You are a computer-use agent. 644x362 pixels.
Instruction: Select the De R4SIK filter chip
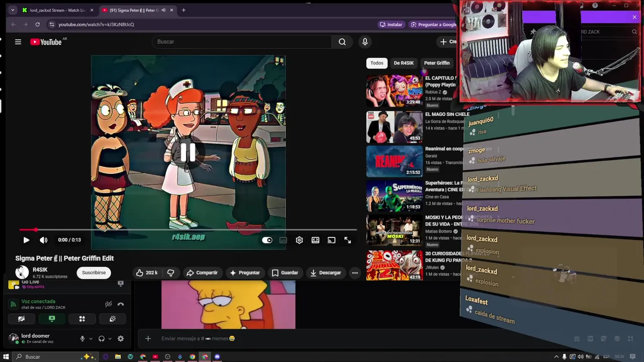pos(404,63)
